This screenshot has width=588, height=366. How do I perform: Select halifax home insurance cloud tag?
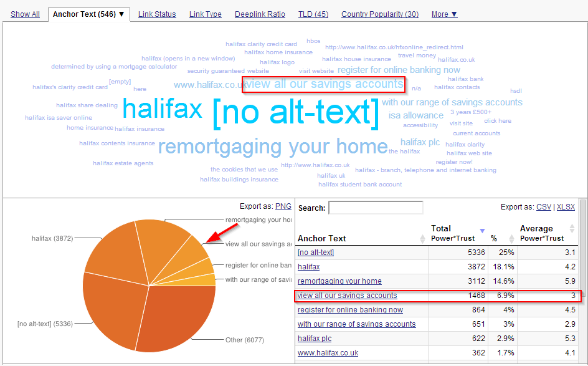pyautogui.click(x=278, y=52)
